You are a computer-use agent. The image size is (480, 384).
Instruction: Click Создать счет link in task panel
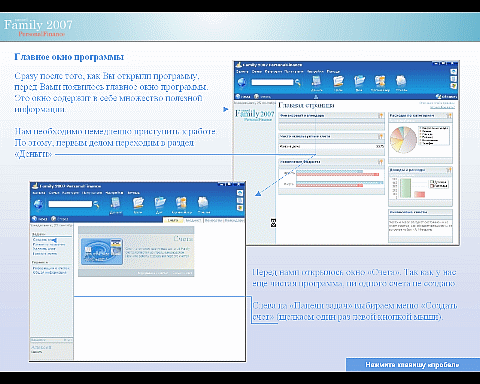click(x=44, y=240)
